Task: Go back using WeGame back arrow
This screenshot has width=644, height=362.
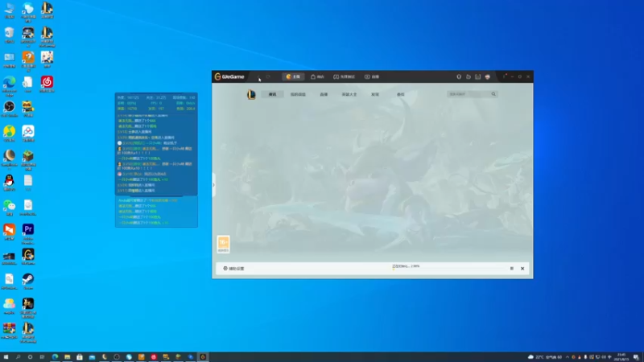Action: coord(258,76)
